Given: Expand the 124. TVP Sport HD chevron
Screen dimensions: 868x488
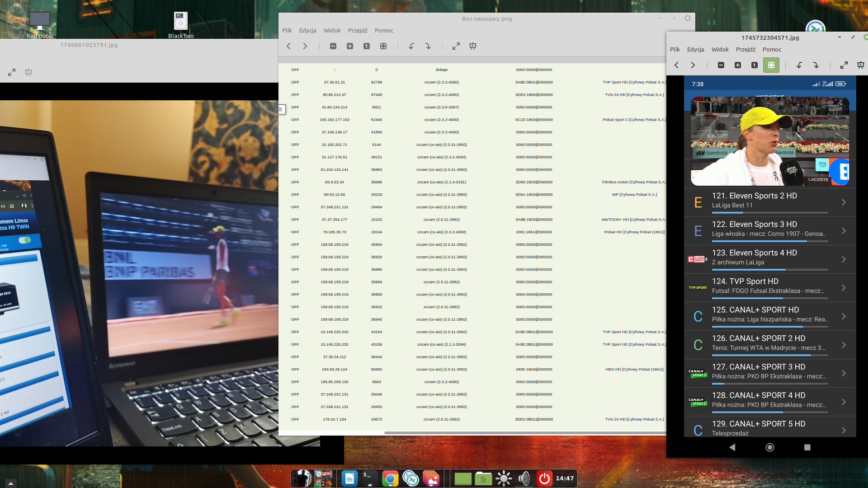Looking at the screenshot, I should coord(844,287).
